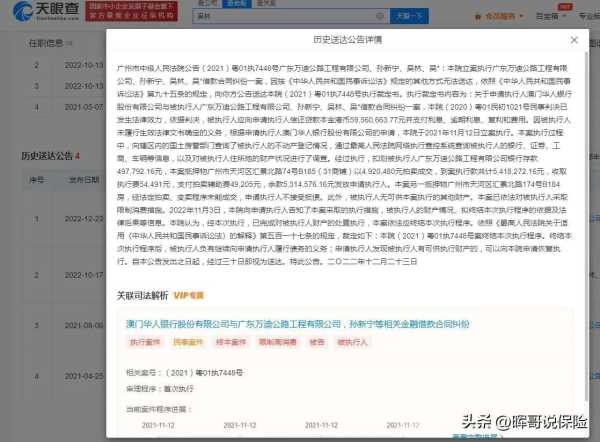Clear the search box with the round clear icon
Screen dimensions: 600x442
coord(380,16)
